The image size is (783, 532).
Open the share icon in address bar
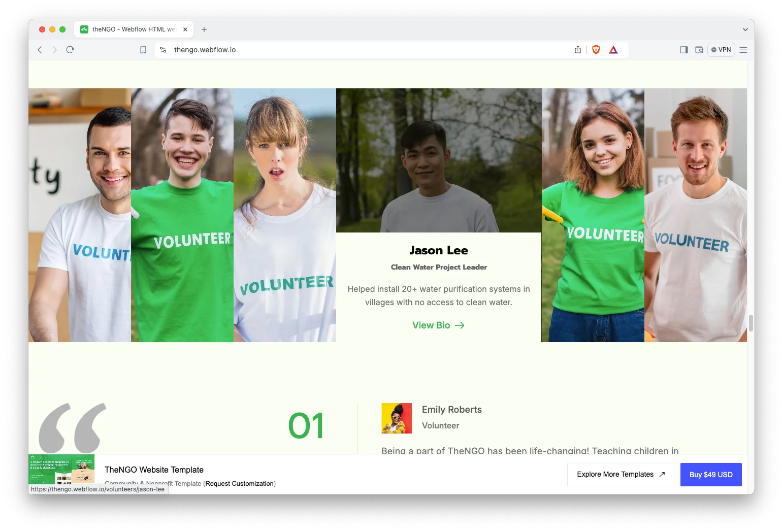[x=577, y=50]
